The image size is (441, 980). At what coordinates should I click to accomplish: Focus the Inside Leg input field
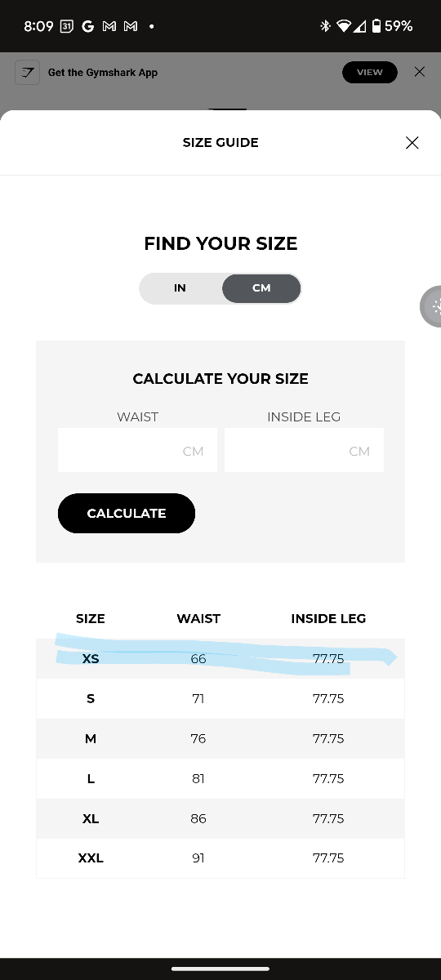304,450
